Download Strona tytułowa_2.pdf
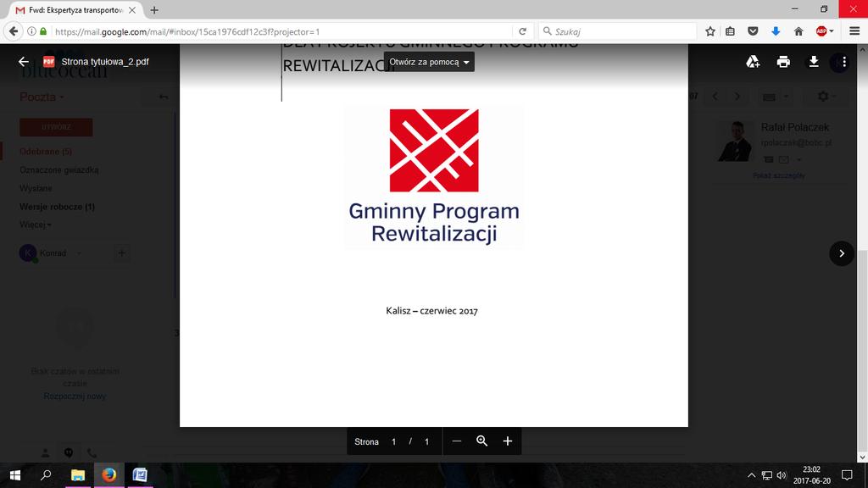 pos(814,61)
